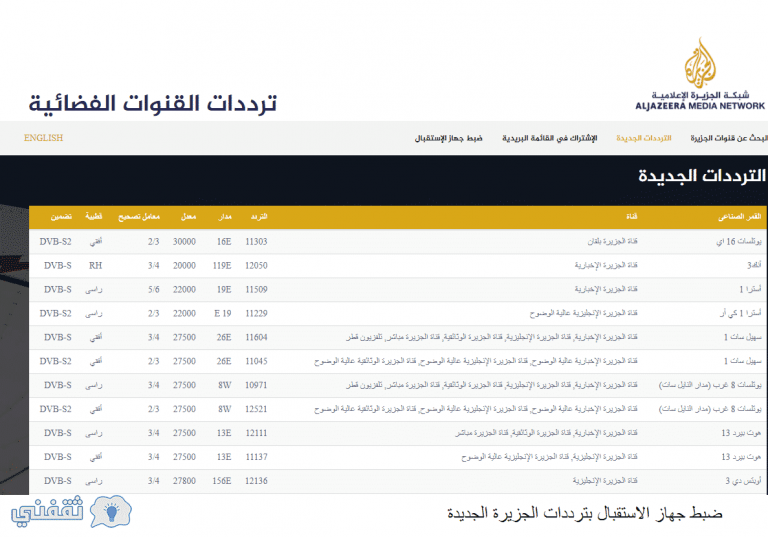Click DVB-S2 in the 11303 row

coord(55,242)
